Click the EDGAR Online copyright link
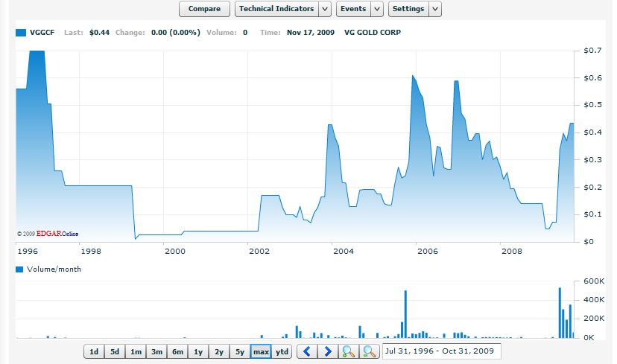Screen dimensions: 617x364 (x=48, y=234)
